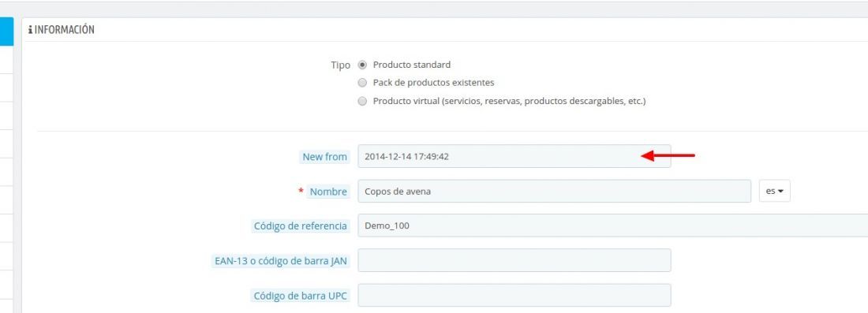Click the 'New from' field label
This screenshot has width=868, height=313.
coord(324,157)
